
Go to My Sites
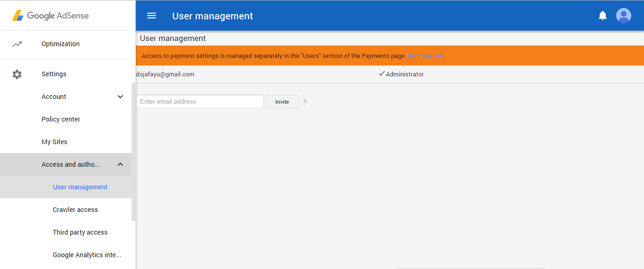(54, 142)
